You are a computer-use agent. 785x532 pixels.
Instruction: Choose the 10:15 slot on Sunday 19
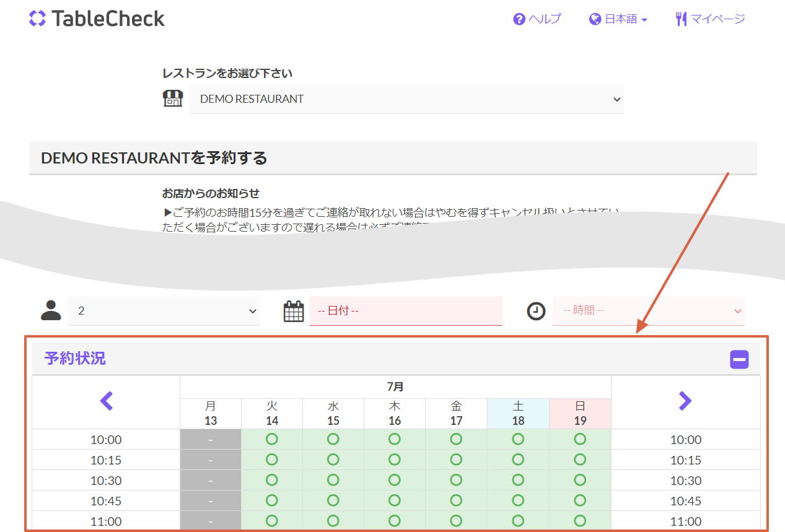(580, 460)
